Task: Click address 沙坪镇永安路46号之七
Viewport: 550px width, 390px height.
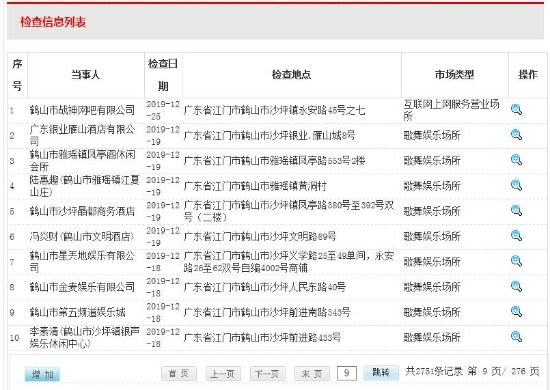Action: [x=274, y=110]
